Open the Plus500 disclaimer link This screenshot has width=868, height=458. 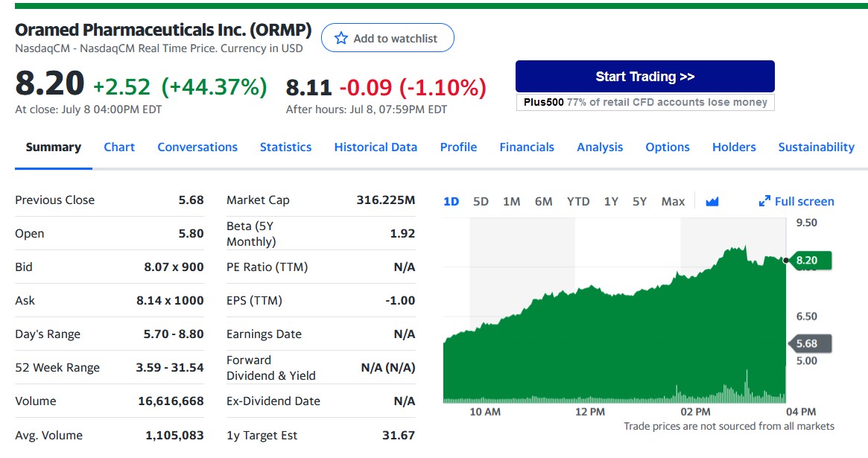click(x=645, y=102)
